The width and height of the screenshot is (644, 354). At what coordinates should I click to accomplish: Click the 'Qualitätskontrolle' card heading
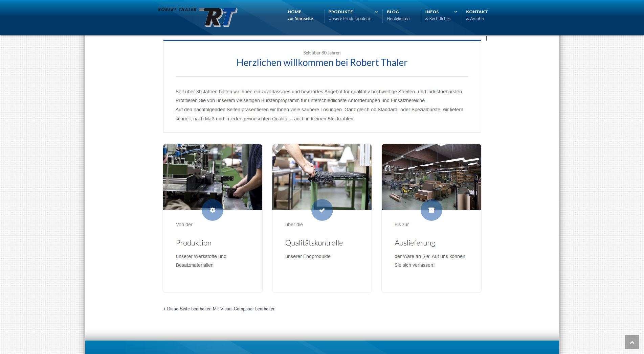click(314, 243)
